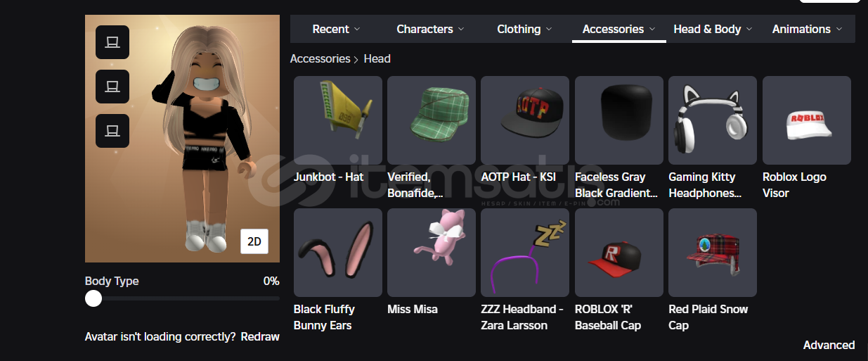Click the Body Type slider handle
The height and width of the screenshot is (361, 868).
[93, 298]
